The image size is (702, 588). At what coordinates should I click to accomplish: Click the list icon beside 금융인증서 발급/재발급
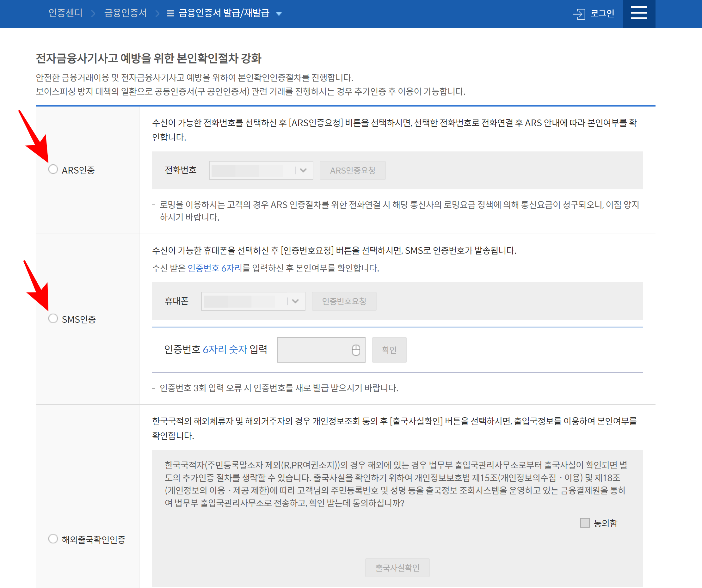click(x=170, y=13)
